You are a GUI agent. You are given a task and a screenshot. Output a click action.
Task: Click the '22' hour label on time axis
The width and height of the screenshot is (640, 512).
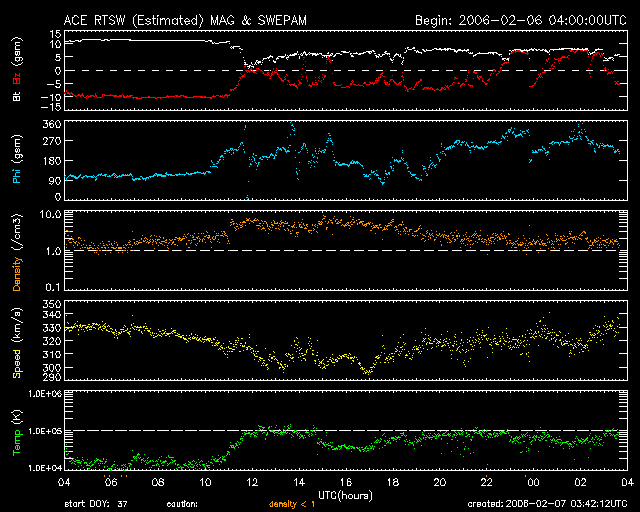coord(487,482)
